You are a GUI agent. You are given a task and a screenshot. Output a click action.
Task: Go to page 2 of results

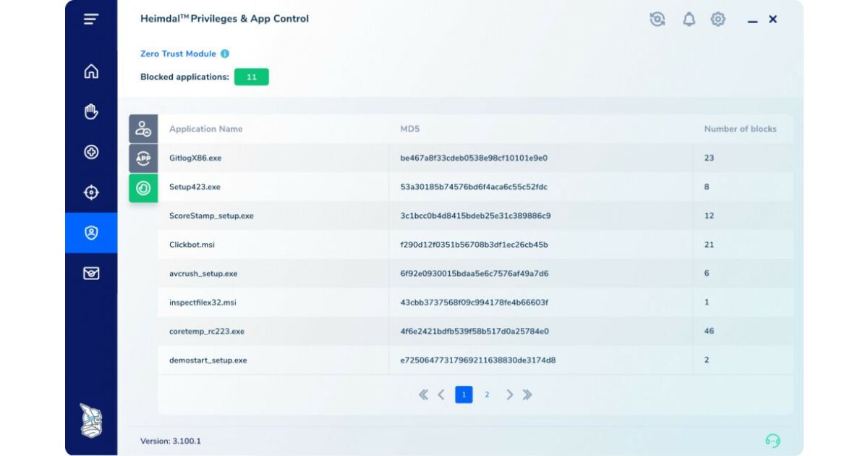pyautogui.click(x=487, y=394)
